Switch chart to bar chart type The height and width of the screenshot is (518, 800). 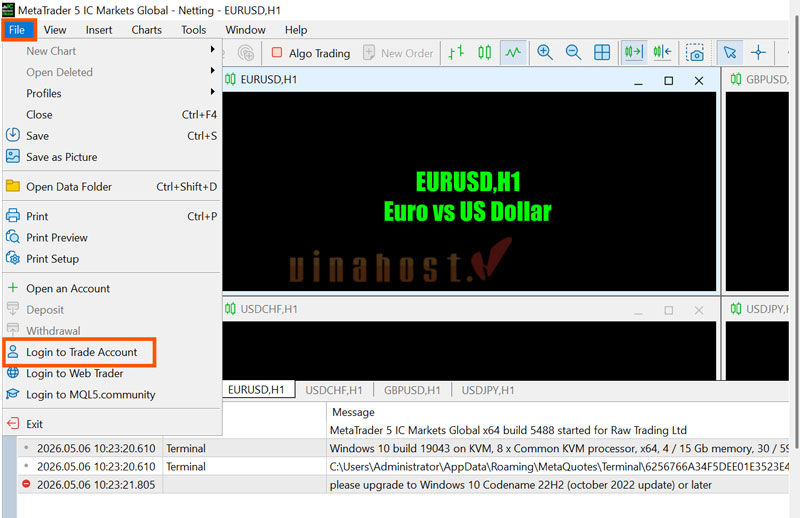(x=456, y=53)
